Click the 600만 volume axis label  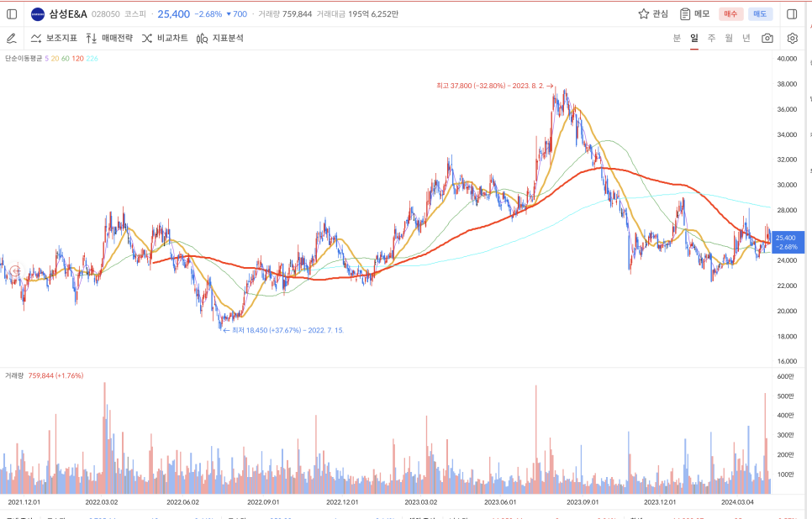786,376
